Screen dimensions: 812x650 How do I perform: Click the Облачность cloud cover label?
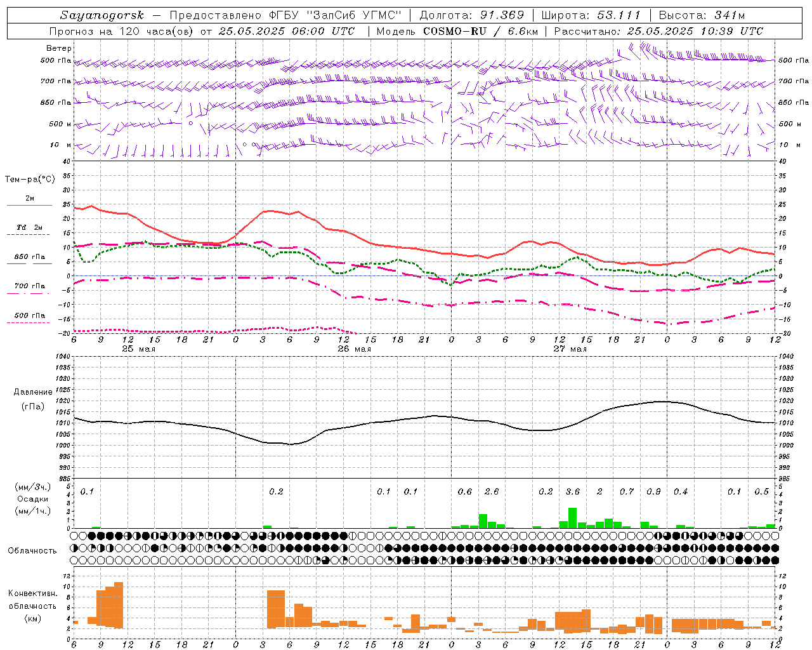[x=32, y=551]
